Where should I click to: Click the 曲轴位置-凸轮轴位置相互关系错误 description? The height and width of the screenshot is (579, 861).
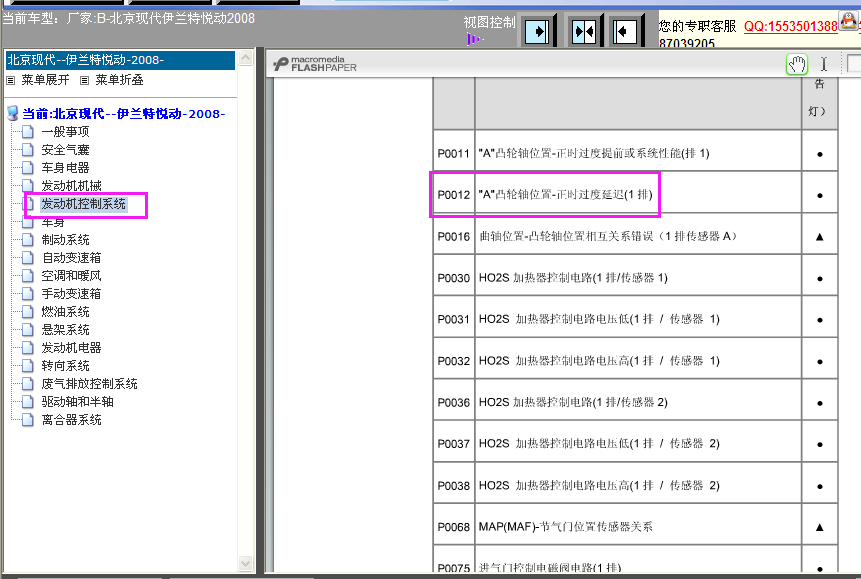[608, 236]
